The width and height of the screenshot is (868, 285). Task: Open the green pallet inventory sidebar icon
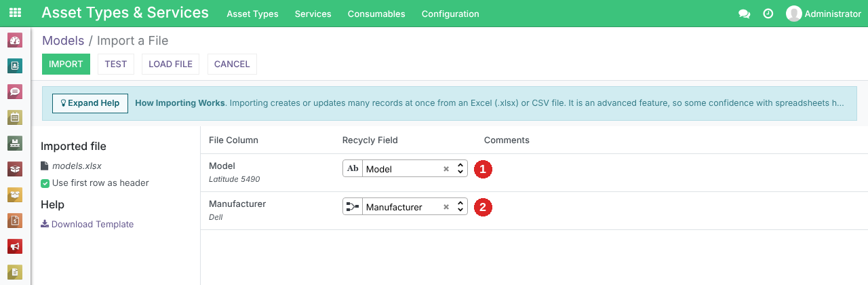point(15,143)
